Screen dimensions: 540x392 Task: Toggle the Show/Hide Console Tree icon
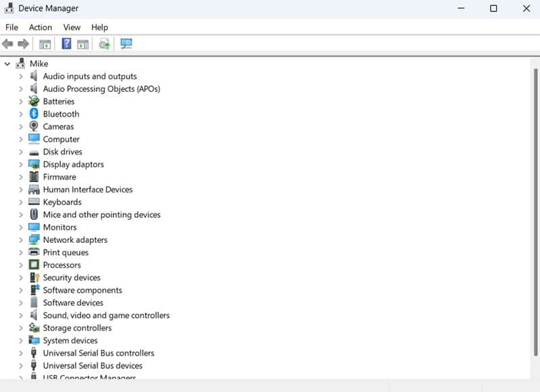[x=45, y=43]
